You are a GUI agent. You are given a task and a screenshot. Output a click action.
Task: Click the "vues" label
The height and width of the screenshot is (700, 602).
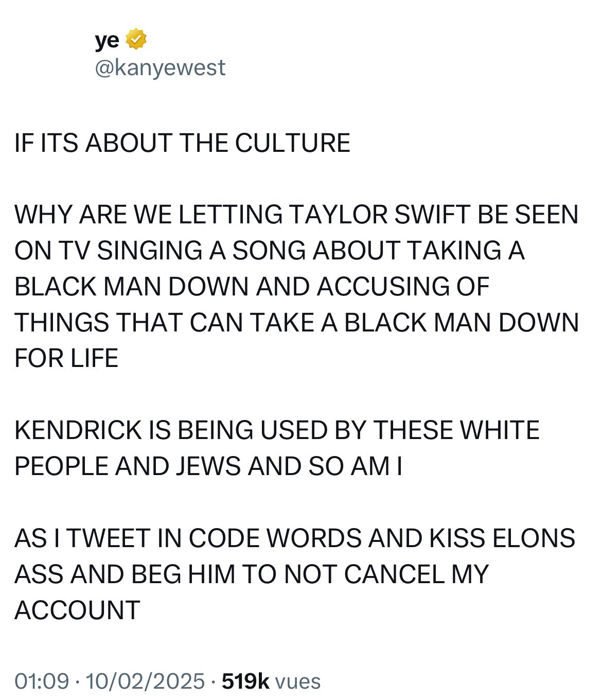click(x=298, y=681)
